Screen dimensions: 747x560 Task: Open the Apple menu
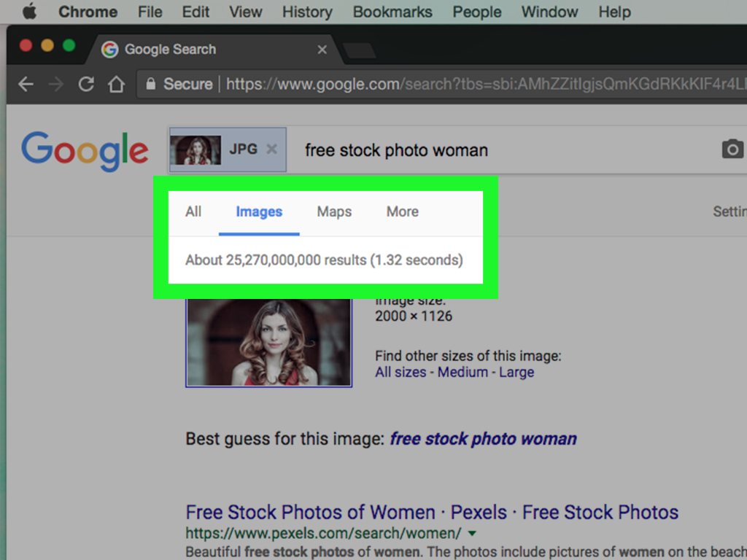29,12
